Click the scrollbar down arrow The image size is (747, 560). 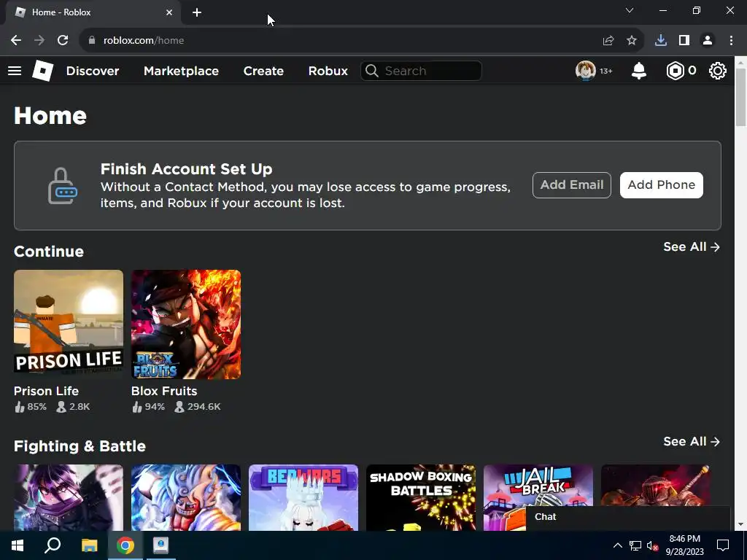pyautogui.click(x=741, y=525)
